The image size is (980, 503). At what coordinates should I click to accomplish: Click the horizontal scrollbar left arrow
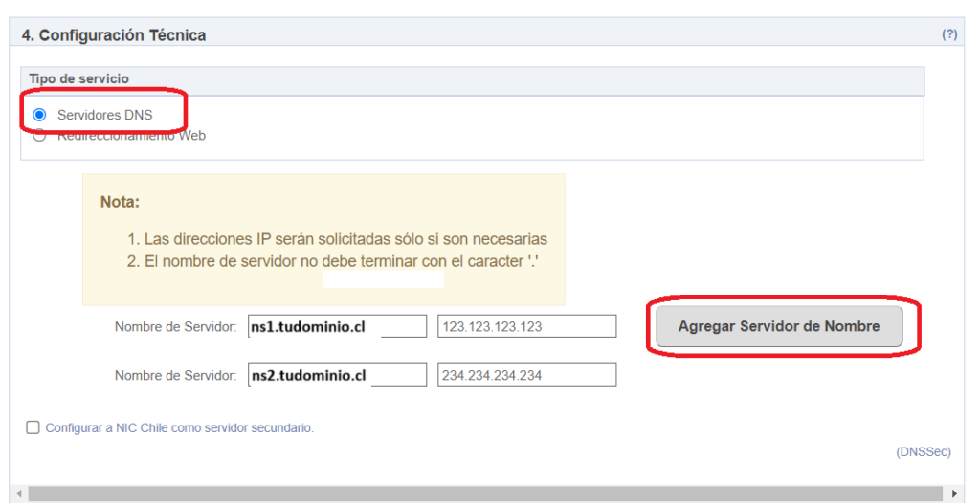tap(19, 493)
